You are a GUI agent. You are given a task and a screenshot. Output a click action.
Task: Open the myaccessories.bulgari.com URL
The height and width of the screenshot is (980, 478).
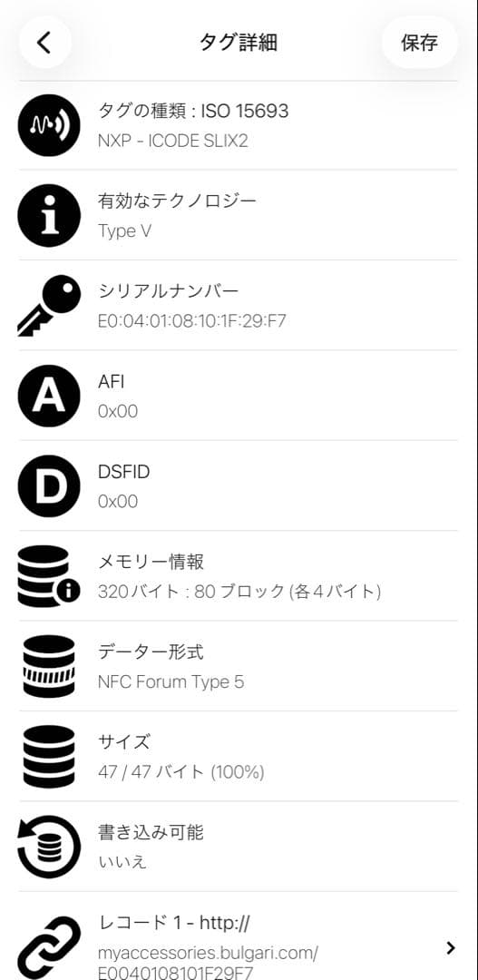click(x=208, y=963)
